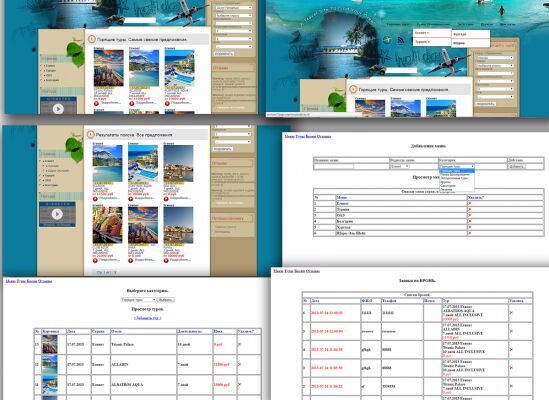Open Туры link on the add-menu admin page
Viewport: 549px width, 400px height.
click(300, 136)
